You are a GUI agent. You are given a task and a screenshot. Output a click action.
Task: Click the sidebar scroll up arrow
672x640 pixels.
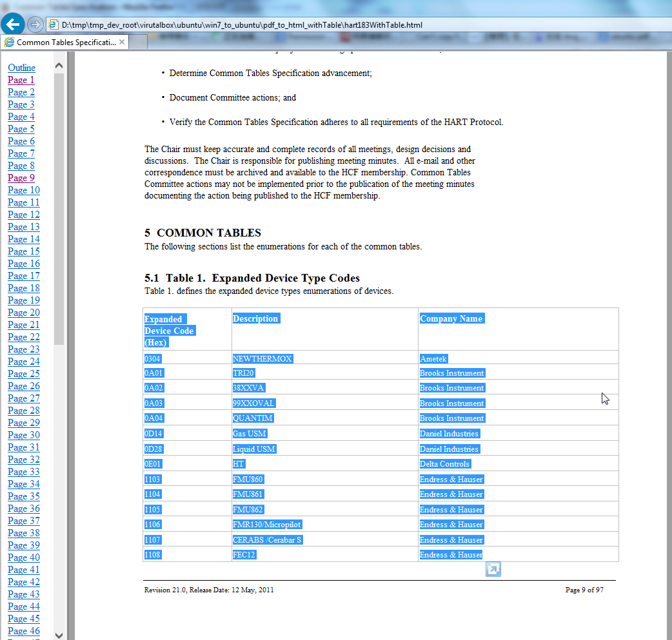point(59,66)
